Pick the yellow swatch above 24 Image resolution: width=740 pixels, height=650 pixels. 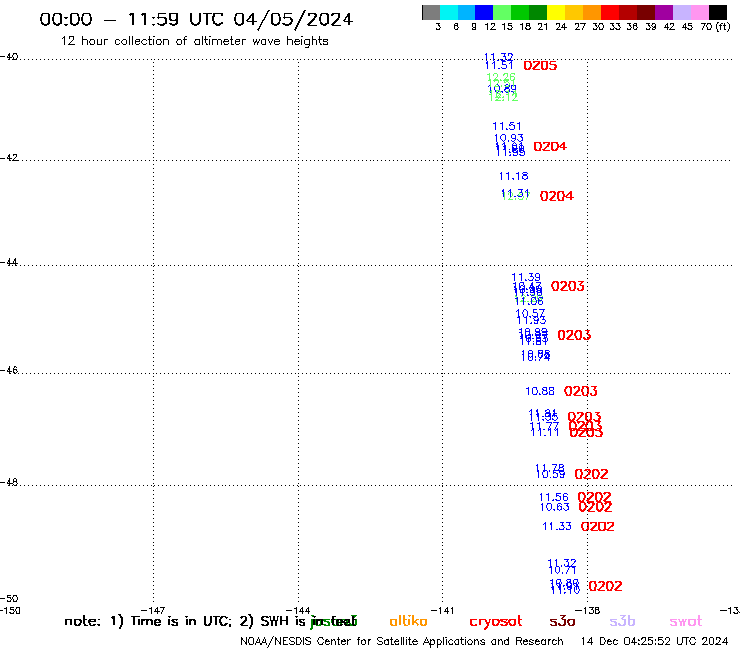pyautogui.click(x=556, y=12)
